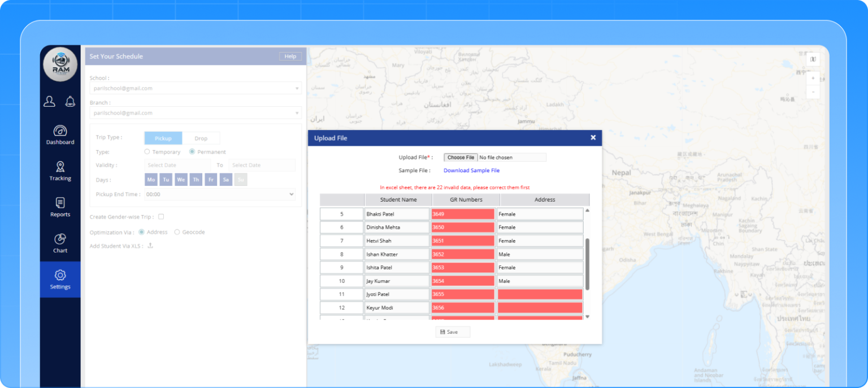Go to Dashboard in the sidebar
This screenshot has height=388, width=868.
60,135
